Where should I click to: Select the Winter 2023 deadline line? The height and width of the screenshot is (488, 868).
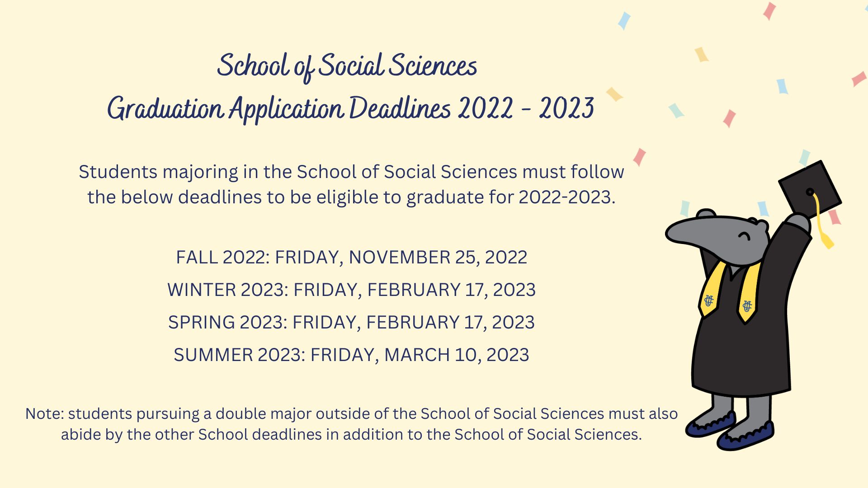point(351,290)
